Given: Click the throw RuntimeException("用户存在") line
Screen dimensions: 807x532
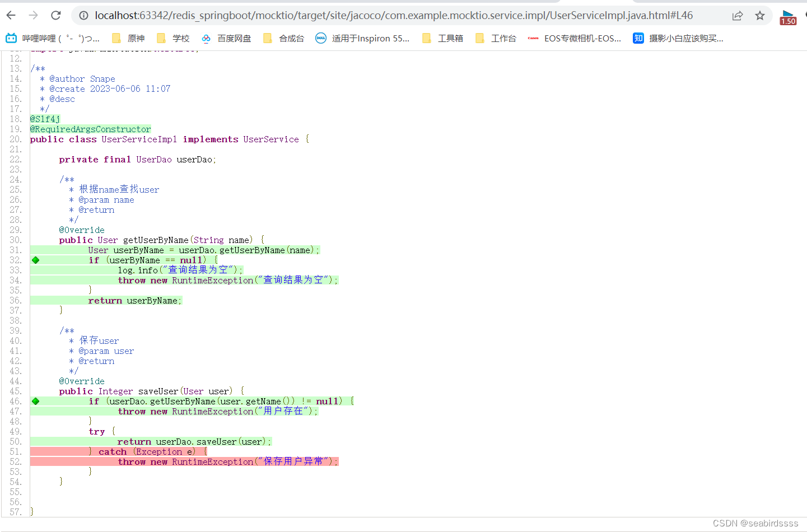Looking at the screenshot, I should 218,411.
